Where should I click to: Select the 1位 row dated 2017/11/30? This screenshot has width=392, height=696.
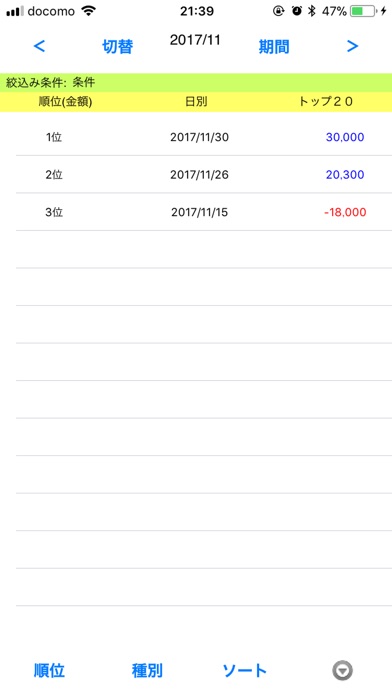click(204, 137)
